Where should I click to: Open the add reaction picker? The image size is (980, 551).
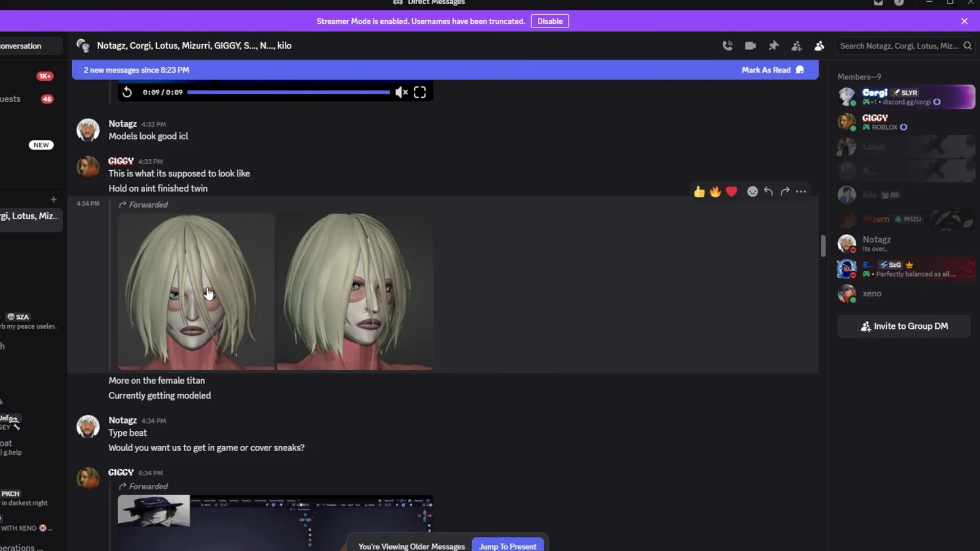(752, 192)
